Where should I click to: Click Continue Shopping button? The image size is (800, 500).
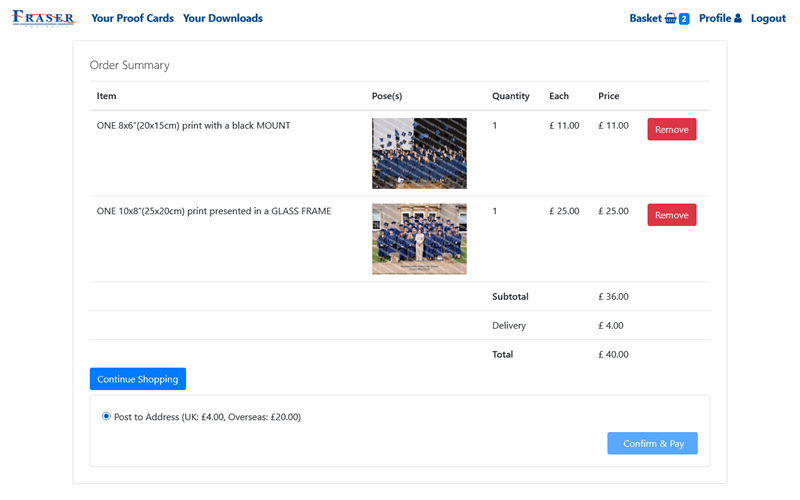point(138,379)
